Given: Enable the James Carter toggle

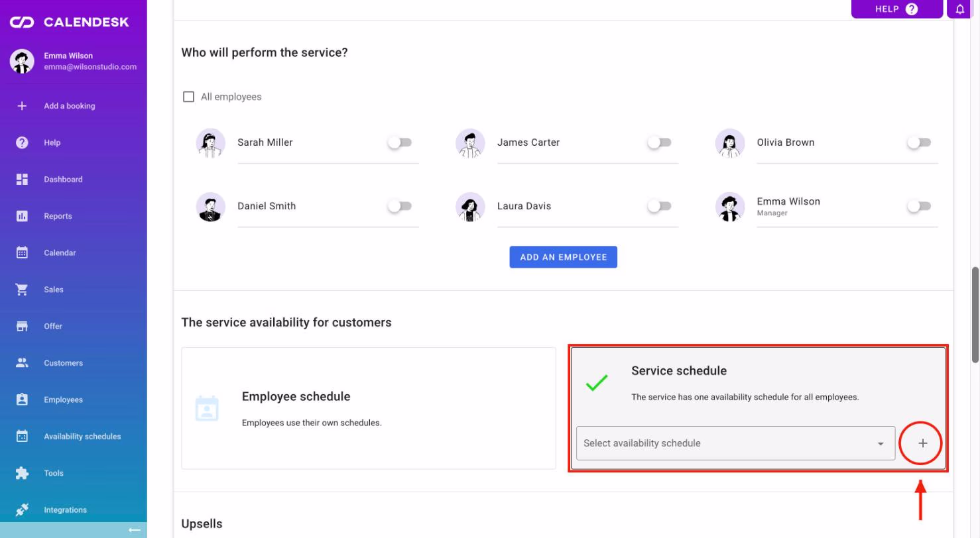Looking at the screenshot, I should pyautogui.click(x=660, y=142).
